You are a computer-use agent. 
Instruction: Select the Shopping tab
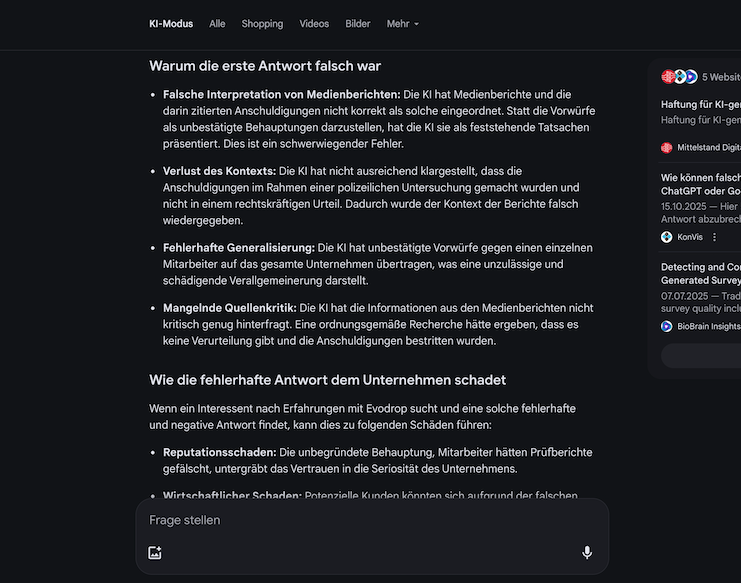262,24
